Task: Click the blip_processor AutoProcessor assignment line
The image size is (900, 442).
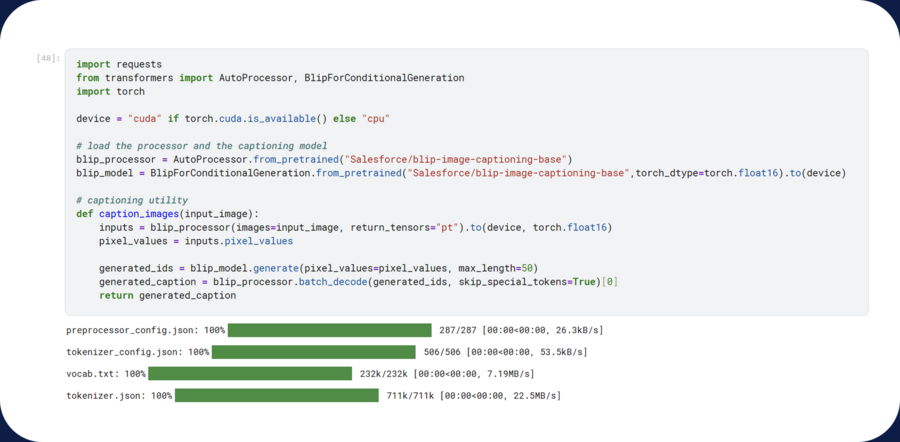Action: (x=323, y=159)
